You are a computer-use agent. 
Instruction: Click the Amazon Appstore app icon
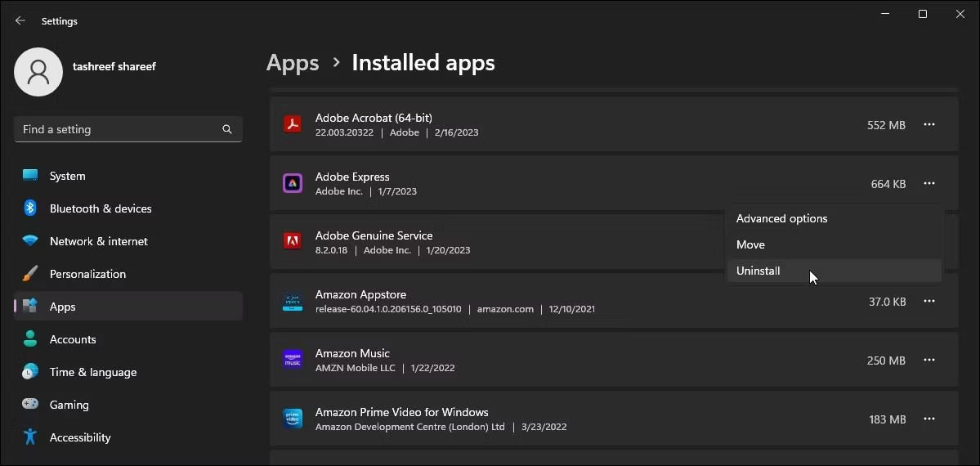[x=293, y=301]
